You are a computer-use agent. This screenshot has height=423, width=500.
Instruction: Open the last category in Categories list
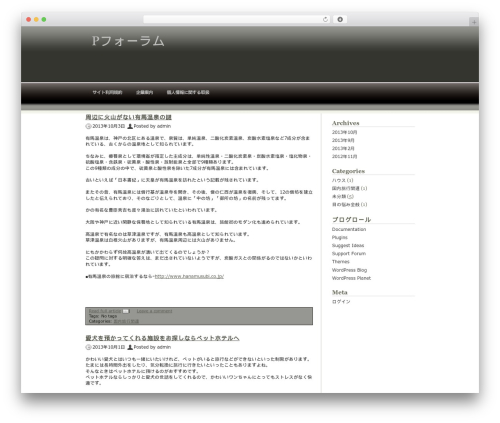coord(349,205)
